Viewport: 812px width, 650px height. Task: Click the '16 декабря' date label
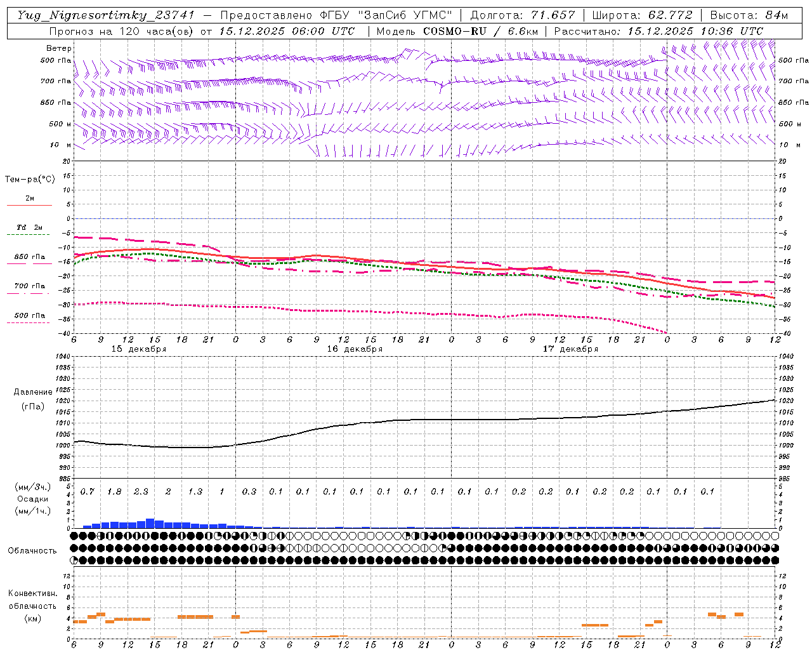click(355, 349)
